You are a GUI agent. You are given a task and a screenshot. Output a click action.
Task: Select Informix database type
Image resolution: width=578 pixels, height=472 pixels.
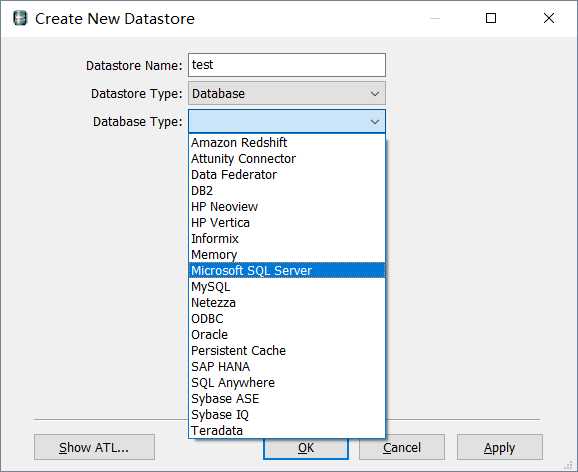click(287, 239)
